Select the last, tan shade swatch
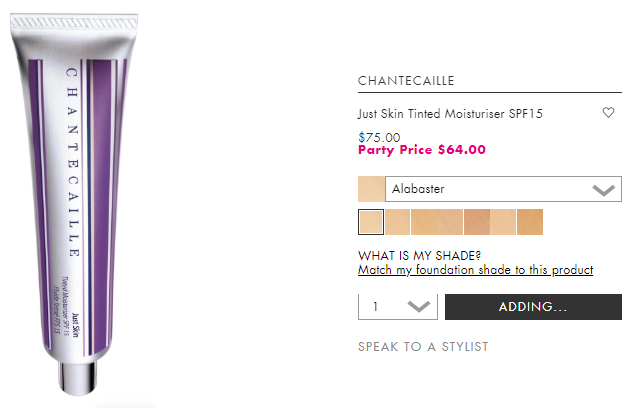The width and height of the screenshot is (641, 408). (x=530, y=222)
